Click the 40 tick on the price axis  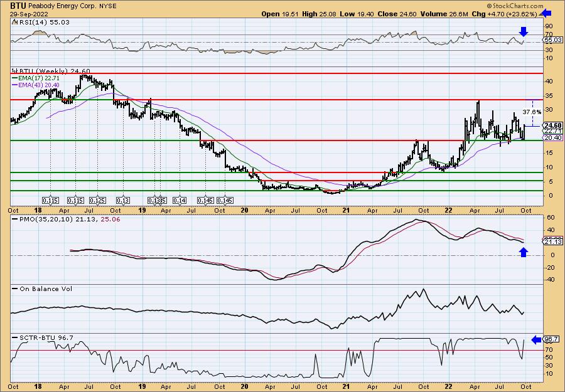click(x=548, y=82)
